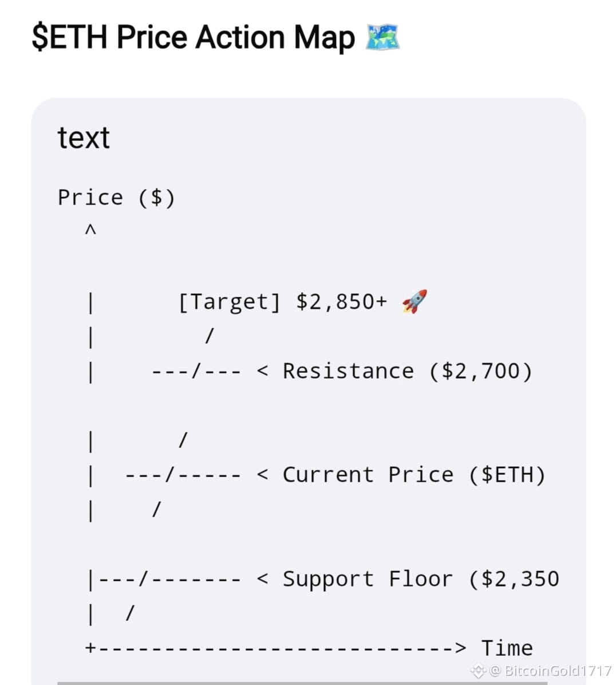Click the "Resistance ($2,700)" label
616x685 pixels.
pyautogui.click(x=407, y=371)
